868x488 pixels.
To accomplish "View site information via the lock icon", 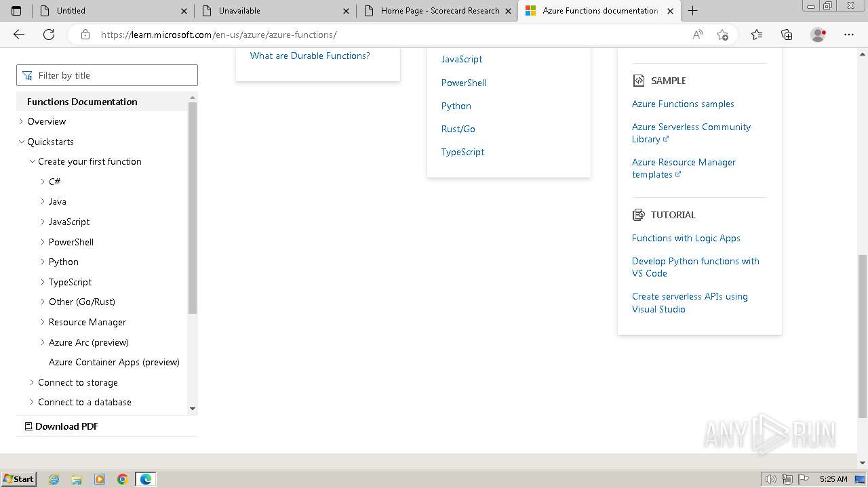I will [85, 35].
